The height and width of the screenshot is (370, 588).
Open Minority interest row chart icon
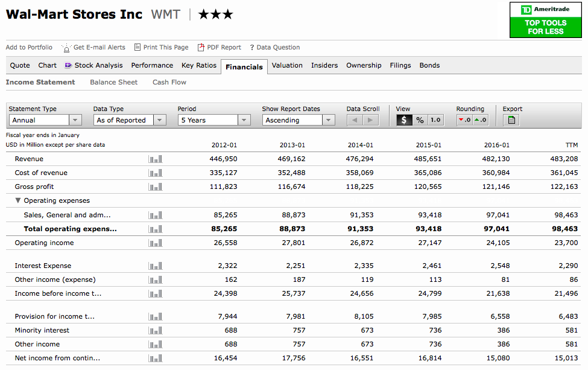pyautogui.click(x=155, y=331)
